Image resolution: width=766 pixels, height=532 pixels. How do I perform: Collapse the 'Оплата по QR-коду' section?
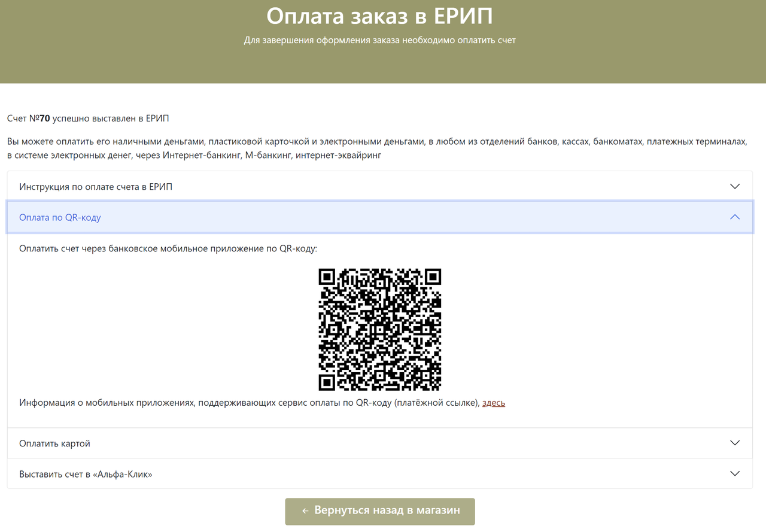[x=379, y=217]
